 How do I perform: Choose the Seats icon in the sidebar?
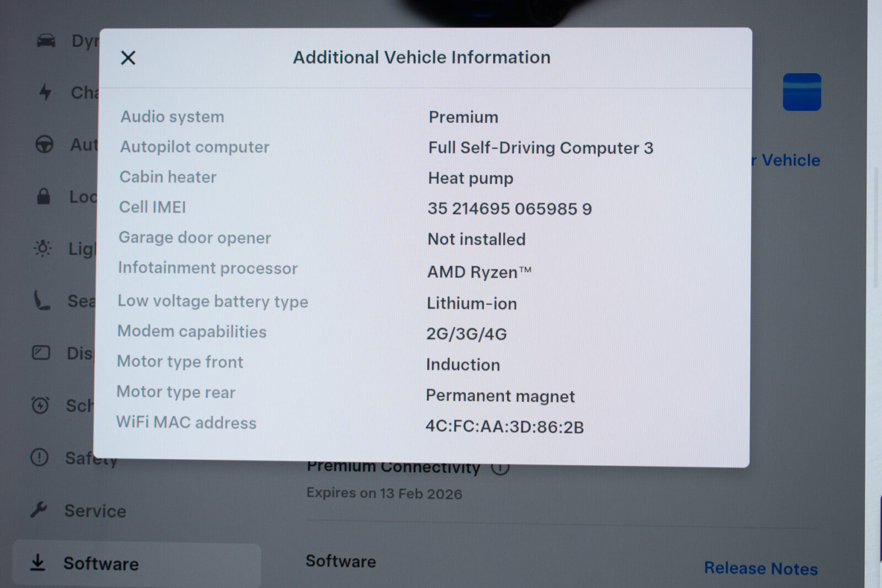click(x=42, y=301)
